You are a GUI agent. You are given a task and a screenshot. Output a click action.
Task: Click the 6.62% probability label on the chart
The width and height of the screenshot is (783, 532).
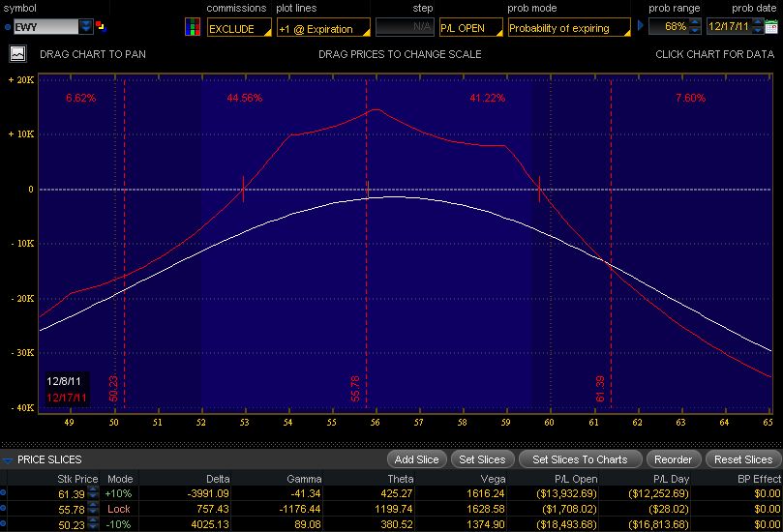pyautogui.click(x=81, y=98)
